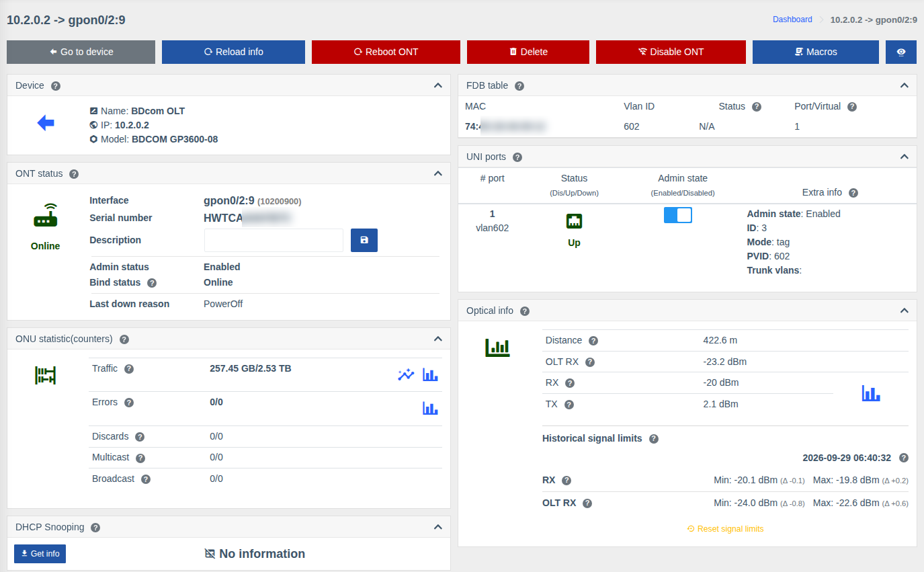This screenshot has width=924, height=572.
Task: Click the Disable ONT button
Action: (x=671, y=52)
